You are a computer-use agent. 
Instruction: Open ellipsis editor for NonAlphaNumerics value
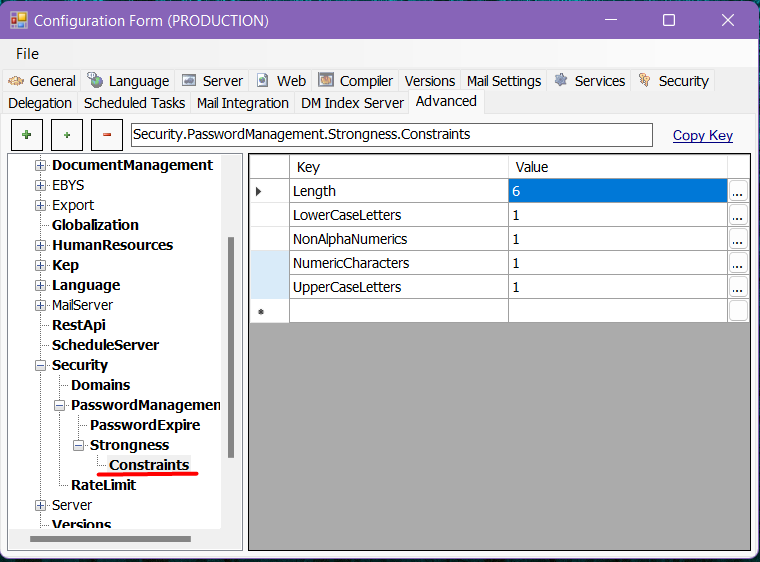[738, 239]
